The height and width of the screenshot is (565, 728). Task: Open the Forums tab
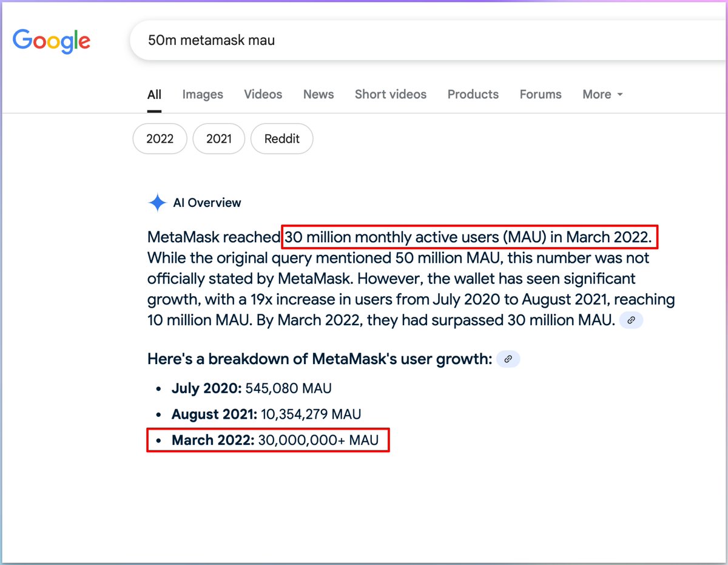click(541, 95)
